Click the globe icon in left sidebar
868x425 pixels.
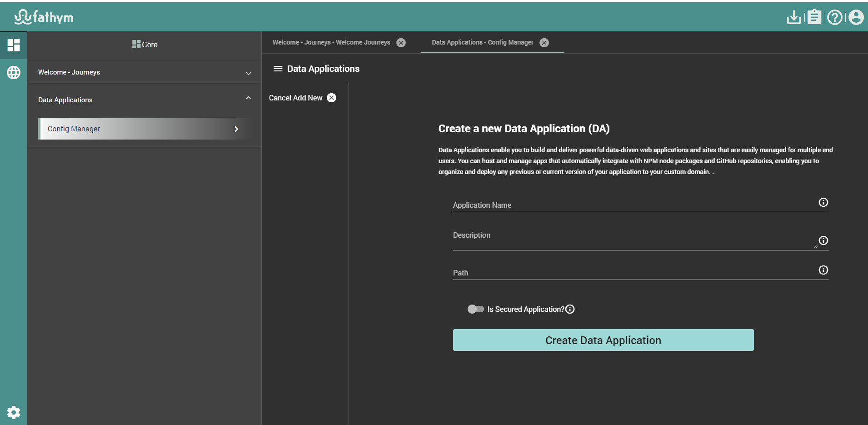(14, 72)
